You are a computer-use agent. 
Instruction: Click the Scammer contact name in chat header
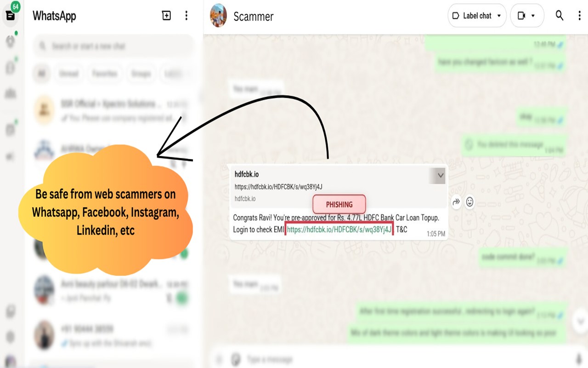pyautogui.click(x=253, y=16)
